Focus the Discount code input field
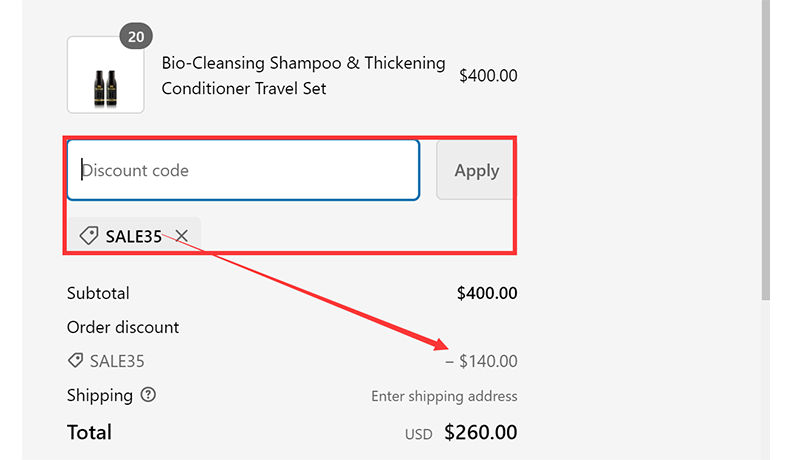This screenshot has height=460, width=800. click(243, 170)
